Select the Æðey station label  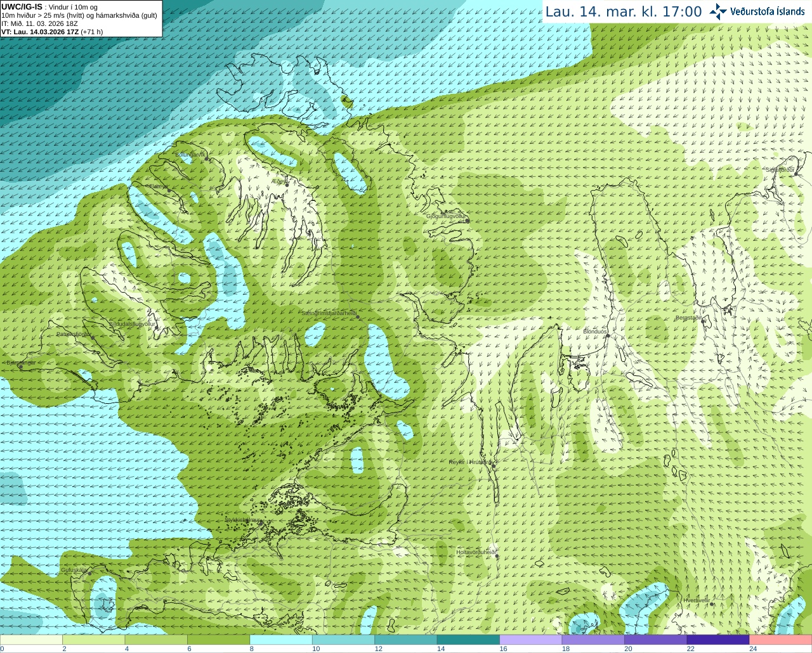point(280,181)
